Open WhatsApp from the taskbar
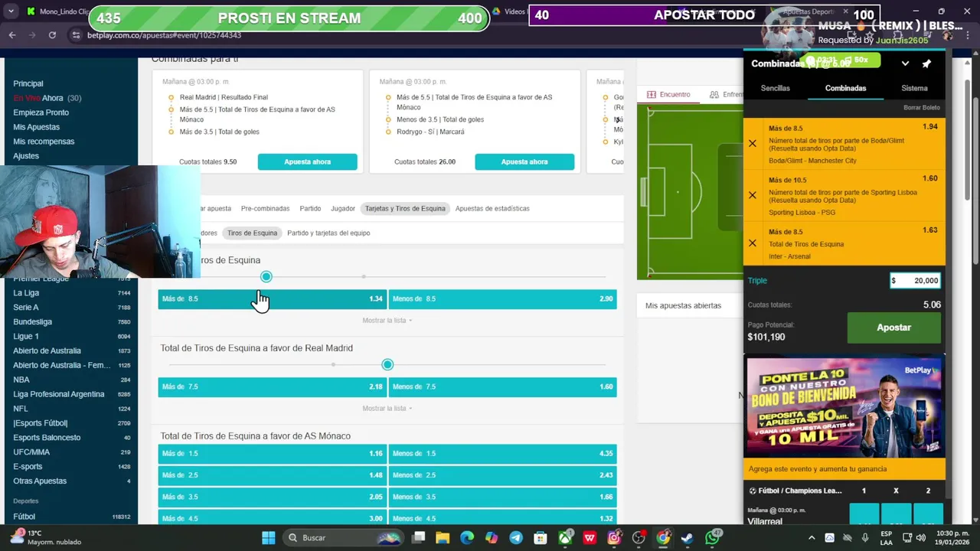Image resolution: width=980 pixels, height=551 pixels. pos(712,537)
